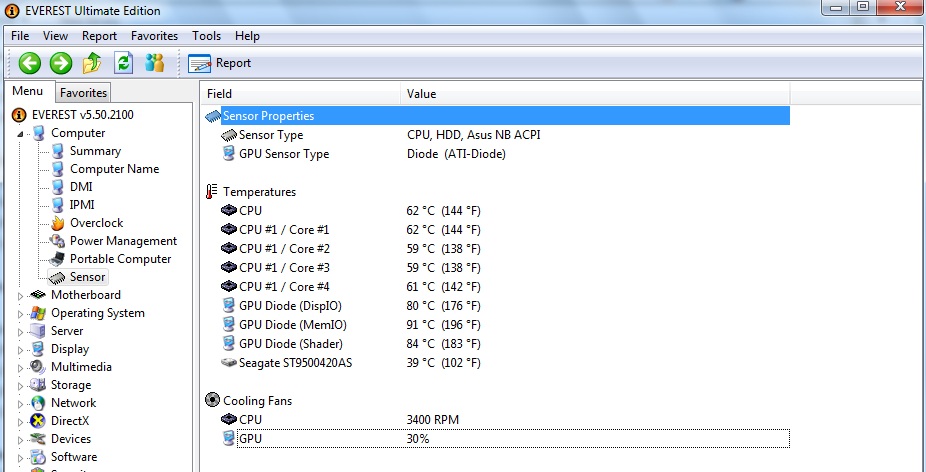Expand the Motherboard tree node
Viewport: 926px width, 472px height.
click(x=21, y=296)
